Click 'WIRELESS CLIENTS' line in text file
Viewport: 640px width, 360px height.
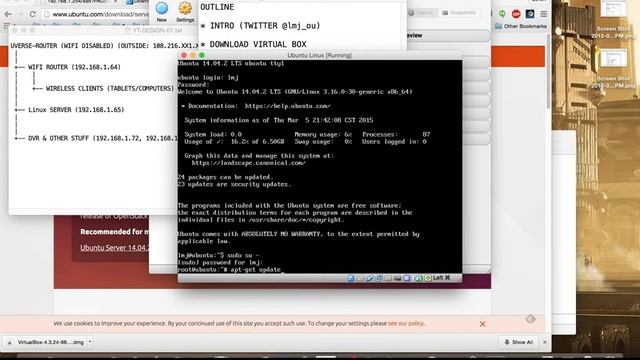point(109,88)
